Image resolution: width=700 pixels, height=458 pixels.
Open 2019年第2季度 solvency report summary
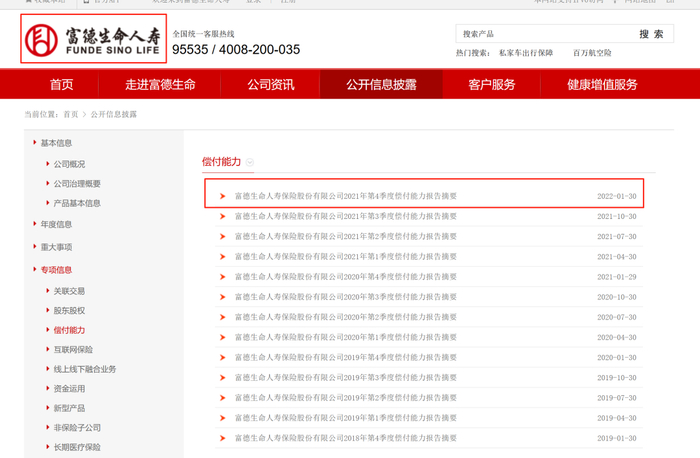pyautogui.click(x=346, y=398)
